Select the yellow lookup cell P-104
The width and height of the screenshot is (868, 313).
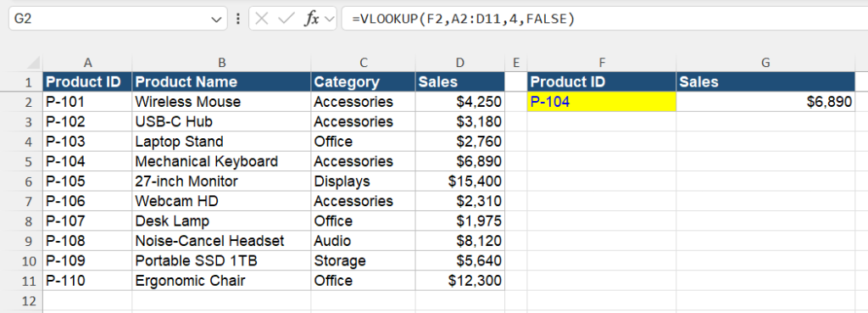pos(602,102)
